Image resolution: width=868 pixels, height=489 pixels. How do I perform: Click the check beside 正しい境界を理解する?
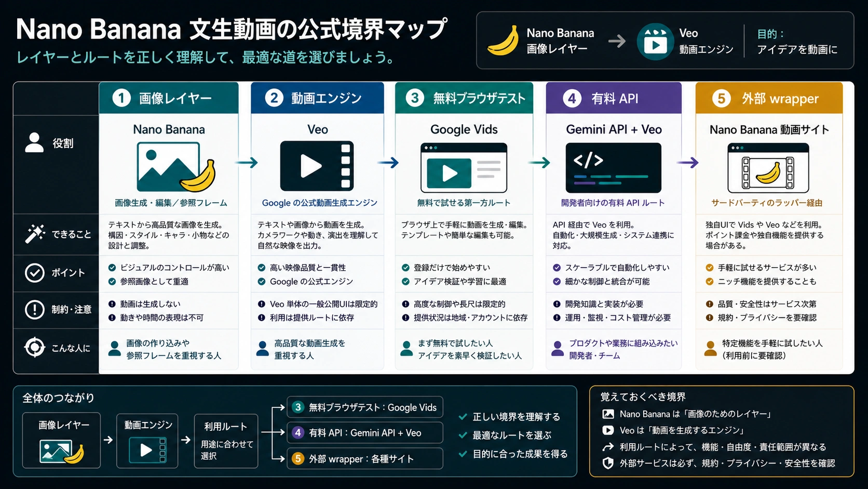463,417
